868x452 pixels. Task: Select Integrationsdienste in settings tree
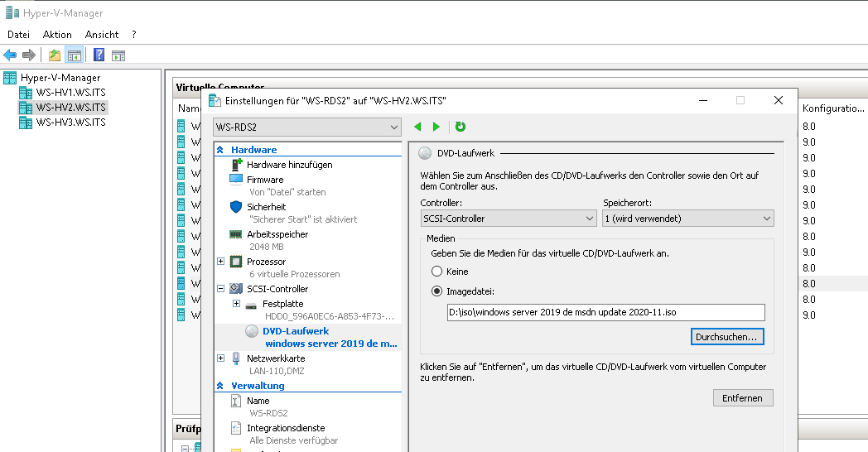pos(286,428)
